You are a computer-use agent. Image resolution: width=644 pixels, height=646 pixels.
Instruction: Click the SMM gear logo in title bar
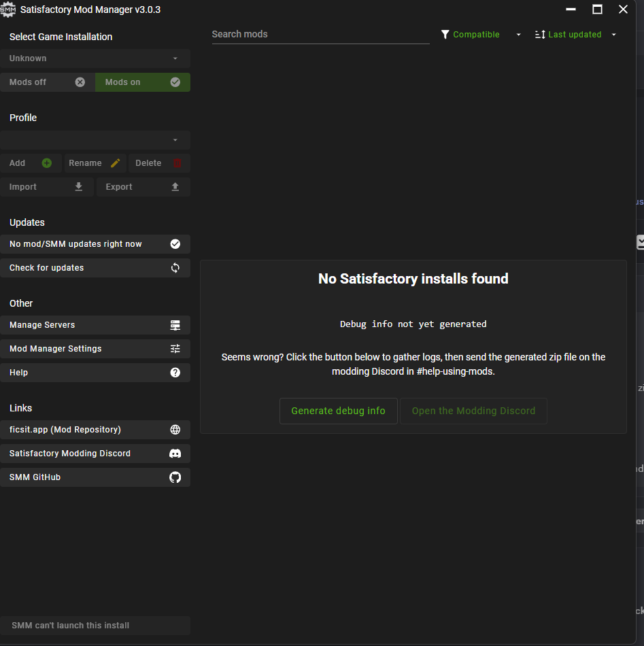tap(8, 10)
